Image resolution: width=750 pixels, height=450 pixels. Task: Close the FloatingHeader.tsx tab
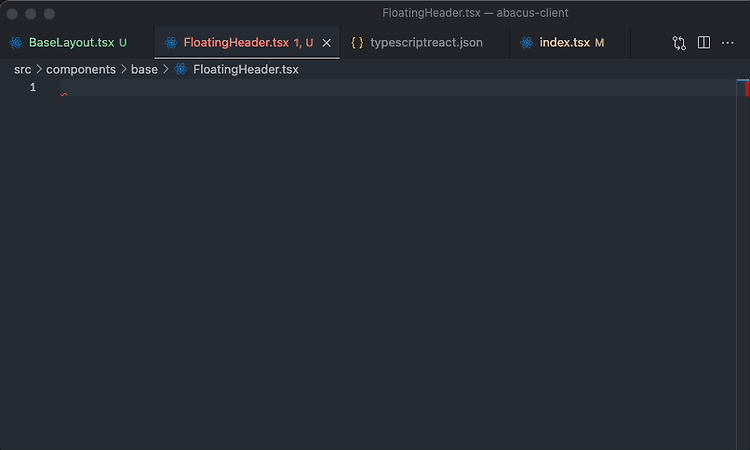pos(327,43)
